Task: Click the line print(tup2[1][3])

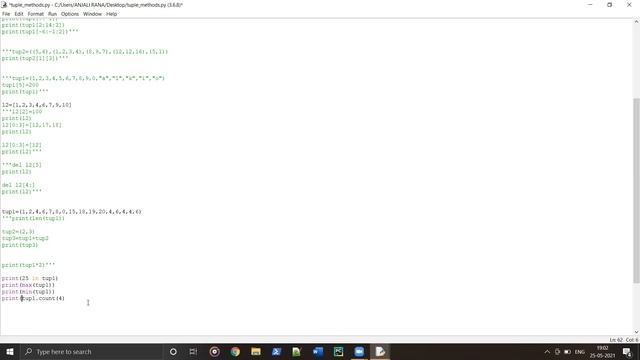Action: click(x=35, y=58)
